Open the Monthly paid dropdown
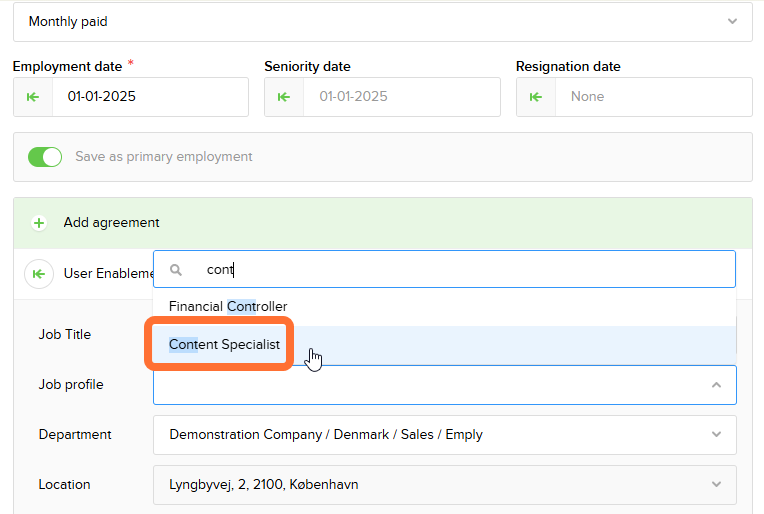 coord(382,21)
